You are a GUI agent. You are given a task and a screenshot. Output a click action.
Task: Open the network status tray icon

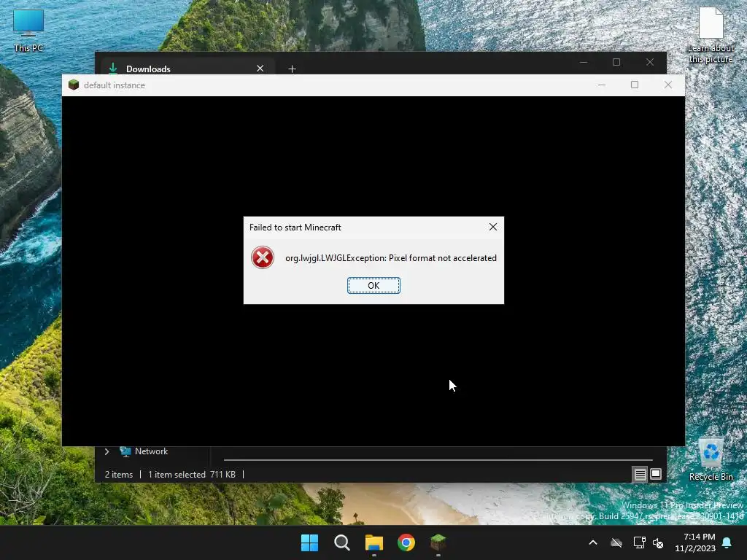(639, 542)
